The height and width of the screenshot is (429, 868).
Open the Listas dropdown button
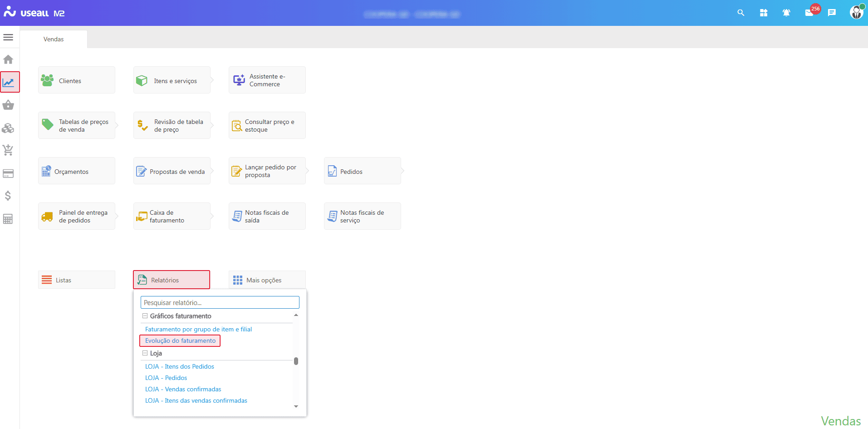(76, 280)
